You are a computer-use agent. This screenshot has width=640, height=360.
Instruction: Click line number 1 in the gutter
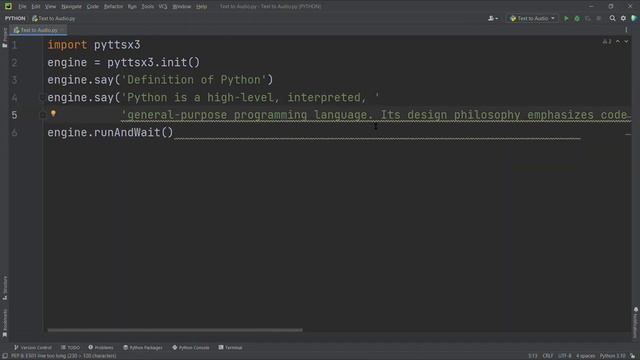(14, 45)
